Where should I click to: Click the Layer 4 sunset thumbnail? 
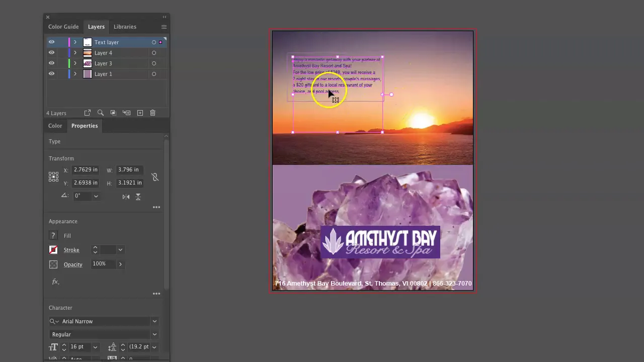(x=88, y=53)
